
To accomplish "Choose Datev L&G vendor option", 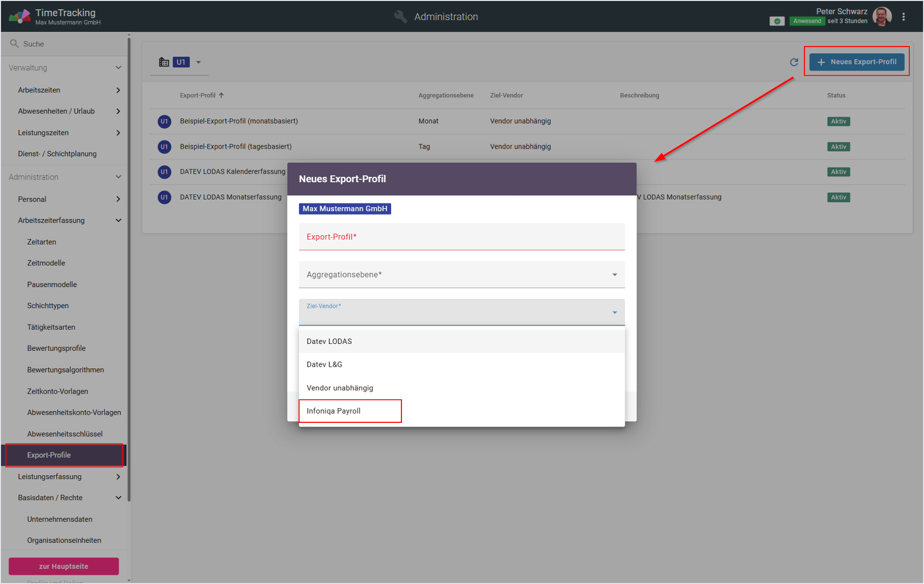I will 325,364.
